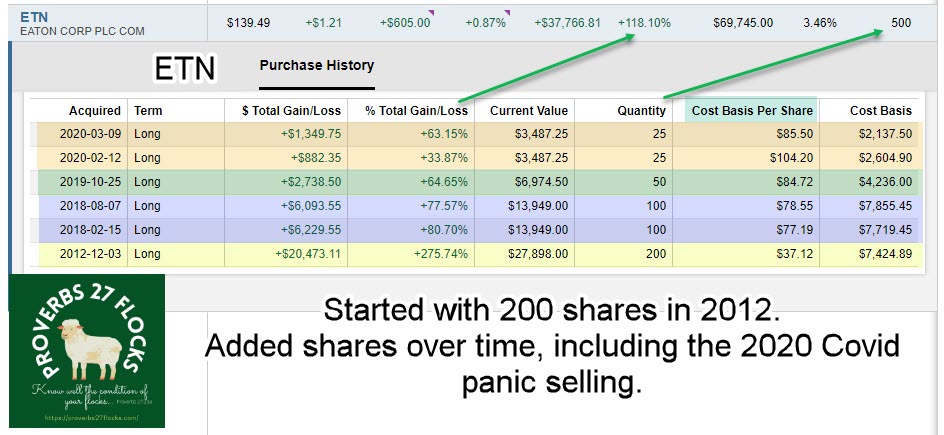The height and width of the screenshot is (435, 944).
Task: Click the purple marker beside +0.87%
Action: (x=507, y=13)
